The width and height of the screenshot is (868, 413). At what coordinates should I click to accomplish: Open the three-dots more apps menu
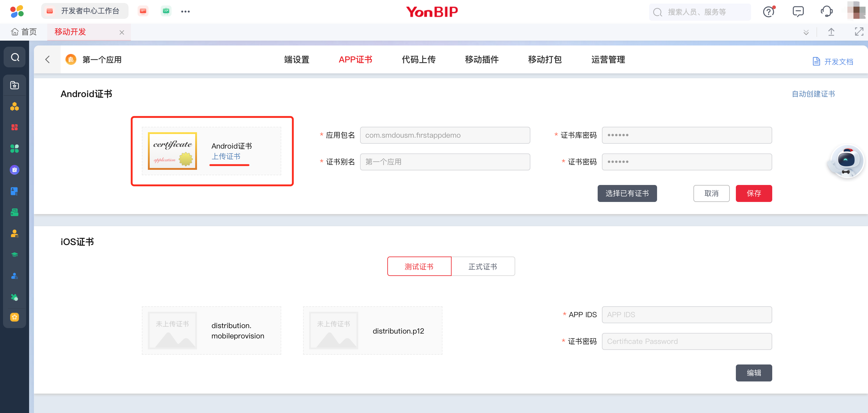pos(185,12)
